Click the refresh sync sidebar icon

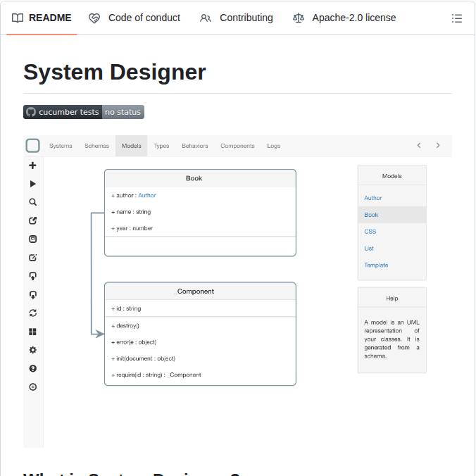point(33,313)
